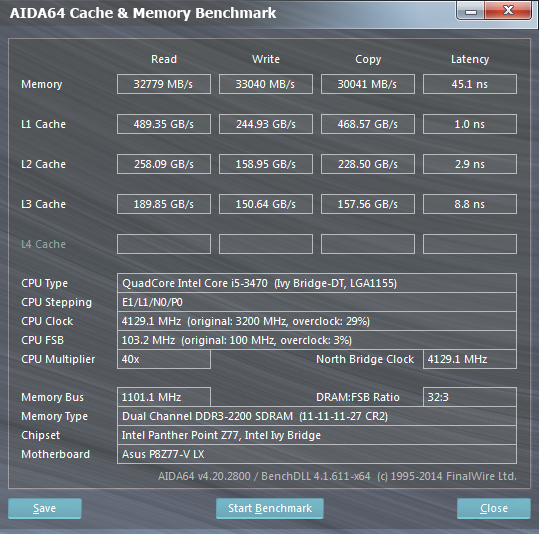Click the CPU Stepping label
539x534 pixels.
click(56, 302)
